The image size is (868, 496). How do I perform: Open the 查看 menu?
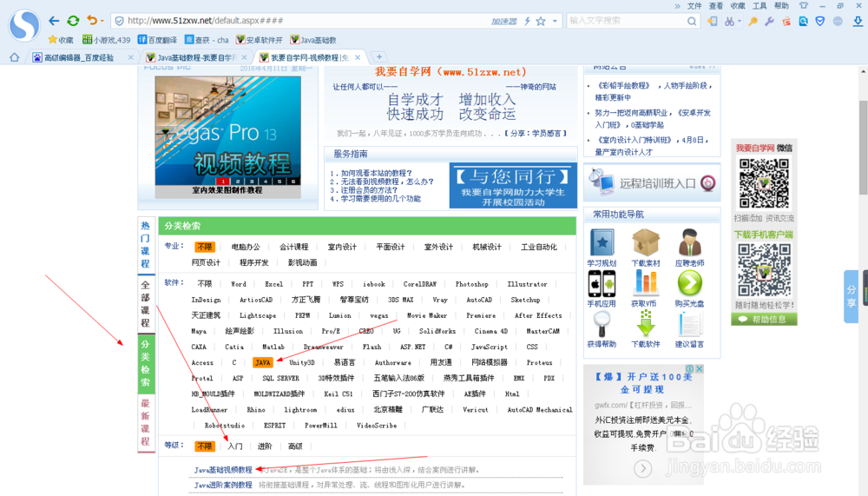[716, 6]
